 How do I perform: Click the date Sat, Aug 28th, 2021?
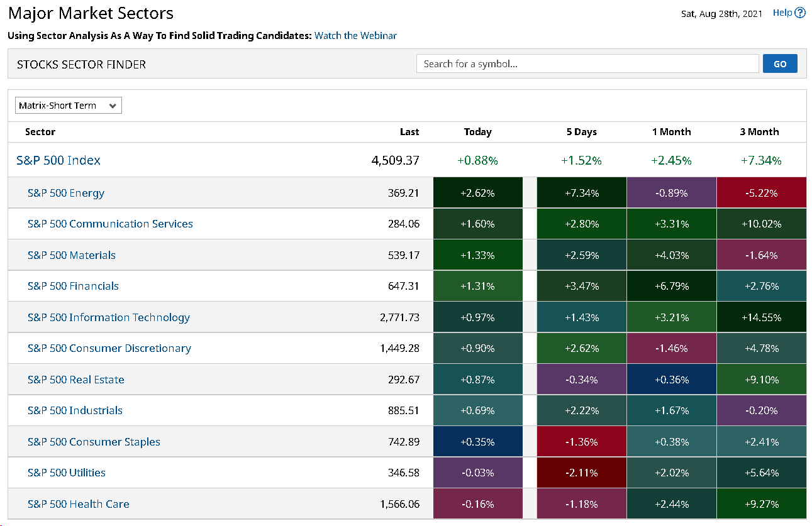click(x=722, y=13)
